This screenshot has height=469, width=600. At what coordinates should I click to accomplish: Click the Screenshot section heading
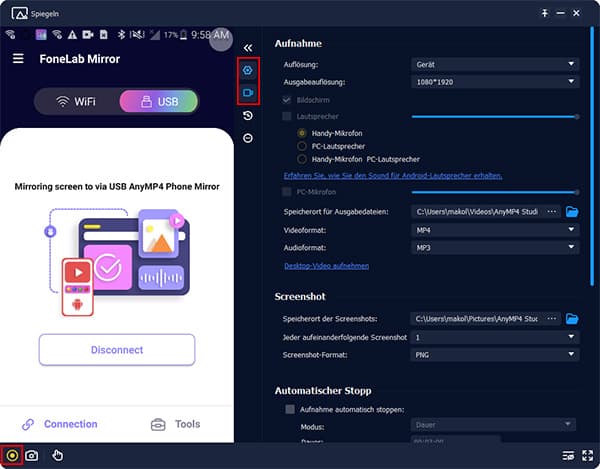click(x=300, y=296)
